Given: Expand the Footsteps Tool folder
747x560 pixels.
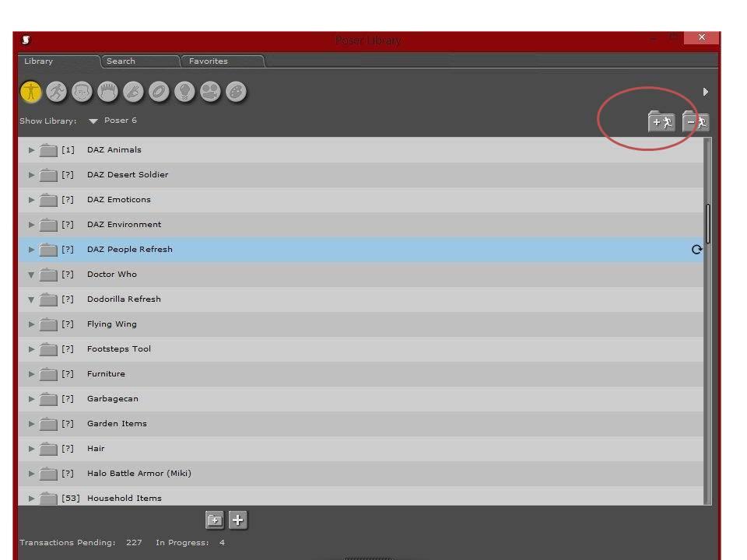Looking at the screenshot, I should pyautogui.click(x=31, y=349).
